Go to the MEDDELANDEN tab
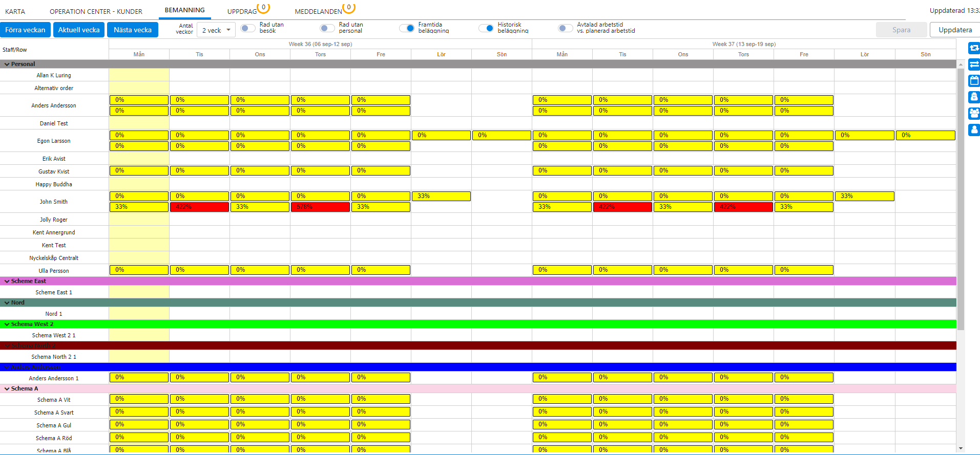Viewport: 980px width, 455px height. [318, 11]
